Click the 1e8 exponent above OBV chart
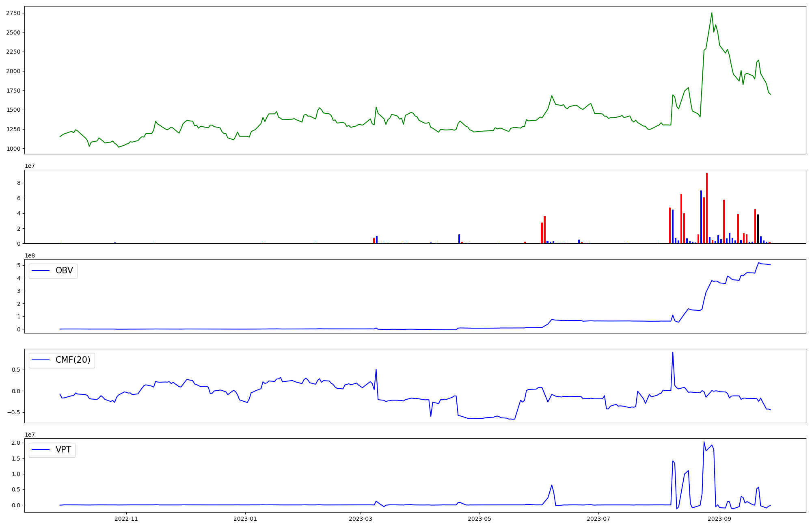This screenshot has width=812, height=528. pyautogui.click(x=30, y=255)
